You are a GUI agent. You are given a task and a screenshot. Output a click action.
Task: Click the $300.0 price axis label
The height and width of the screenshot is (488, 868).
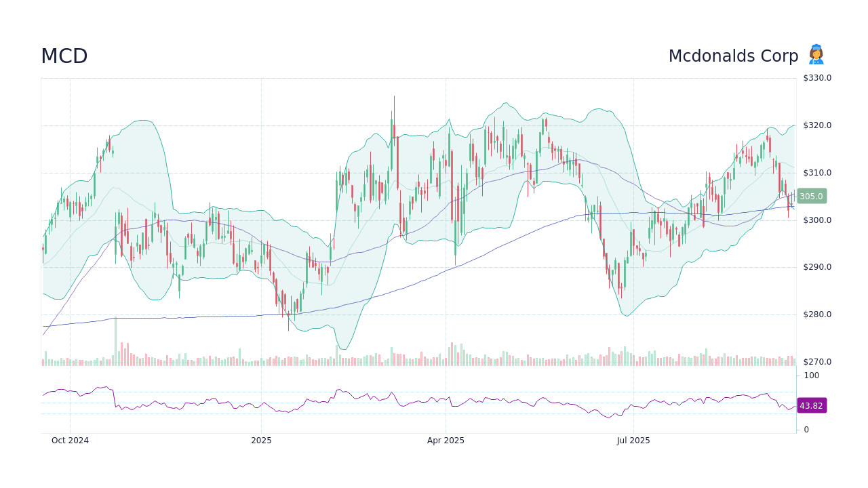(x=817, y=220)
